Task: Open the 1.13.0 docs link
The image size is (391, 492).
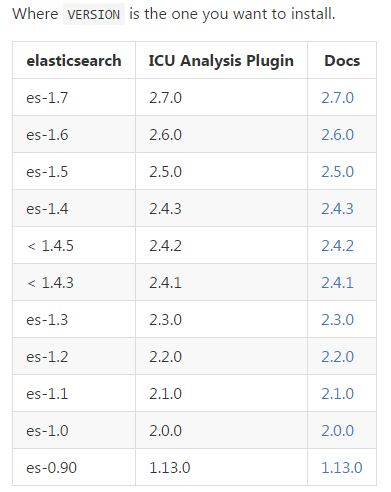Action: click(342, 468)
